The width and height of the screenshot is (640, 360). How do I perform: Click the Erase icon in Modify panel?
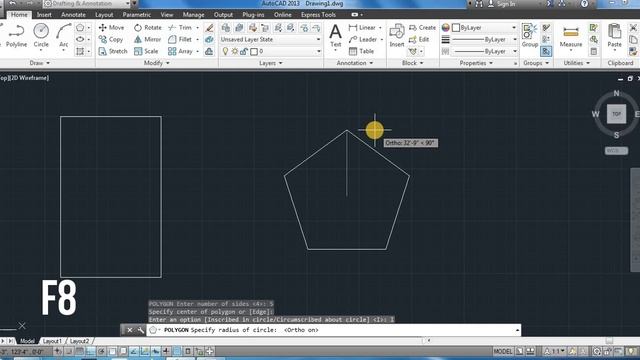click(x=209, y=27)
